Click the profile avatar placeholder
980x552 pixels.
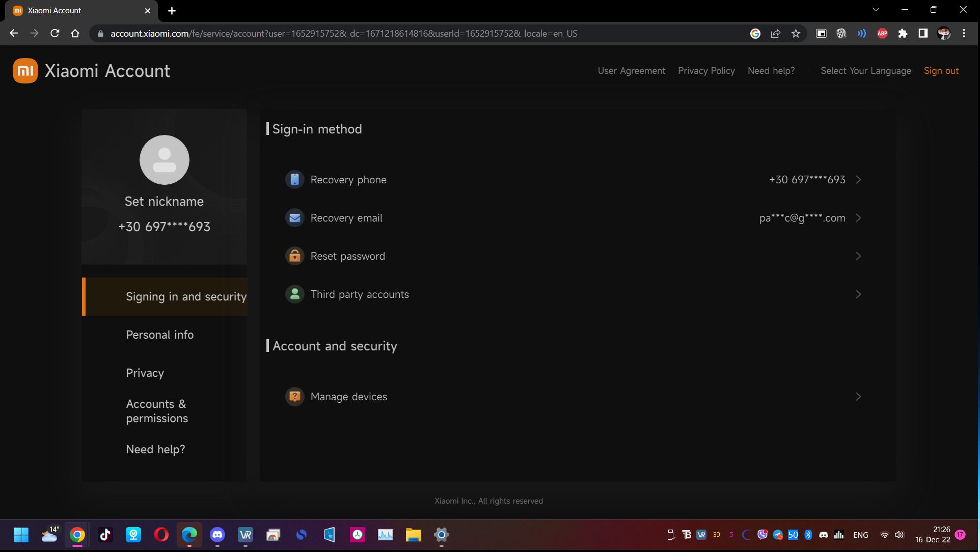pyautogui.click(x=164, y=160)
